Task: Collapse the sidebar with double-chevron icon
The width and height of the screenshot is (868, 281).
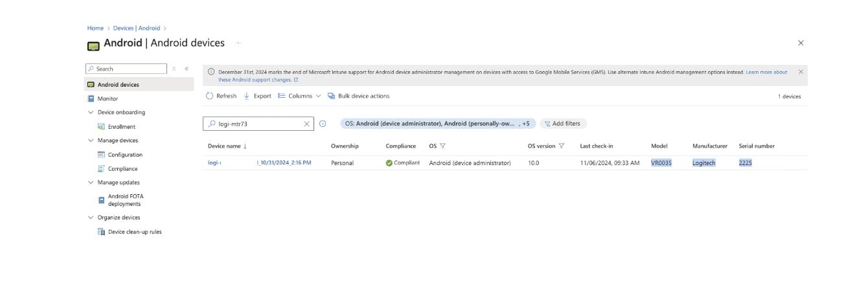Action: point(187,69)
